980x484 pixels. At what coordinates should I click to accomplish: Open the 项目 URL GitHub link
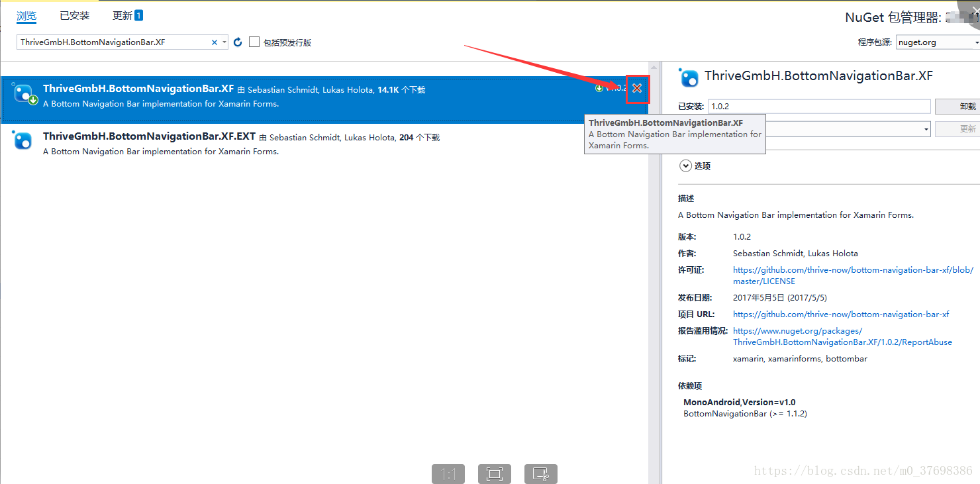click(x=841, y=315)
